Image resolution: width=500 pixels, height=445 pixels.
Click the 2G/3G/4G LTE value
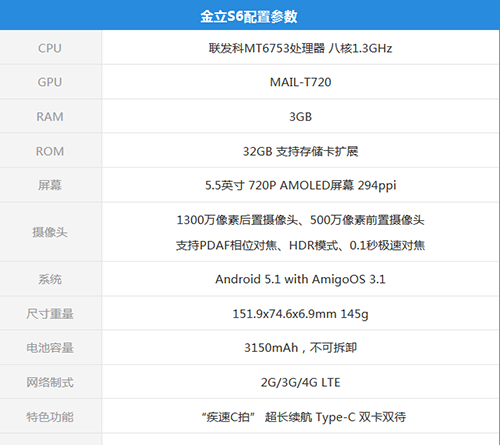tap(300, 383)
